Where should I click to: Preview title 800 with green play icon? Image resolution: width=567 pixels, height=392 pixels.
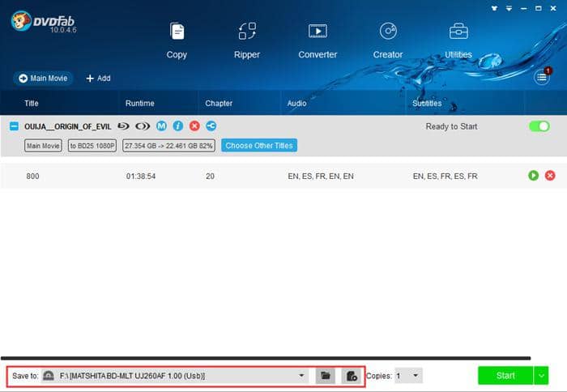pyautogui.click(x=533, y=176)
